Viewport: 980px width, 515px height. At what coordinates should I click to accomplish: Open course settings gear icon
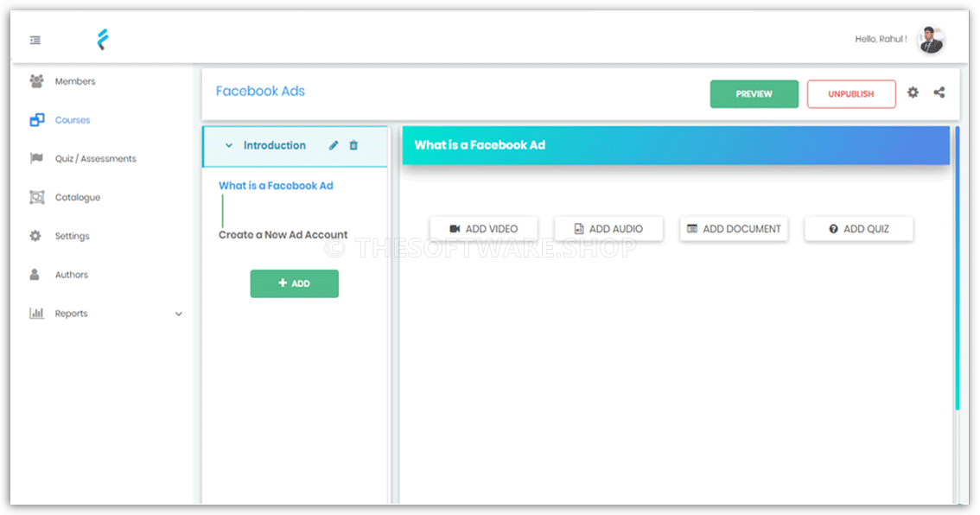tap(913, 92)
